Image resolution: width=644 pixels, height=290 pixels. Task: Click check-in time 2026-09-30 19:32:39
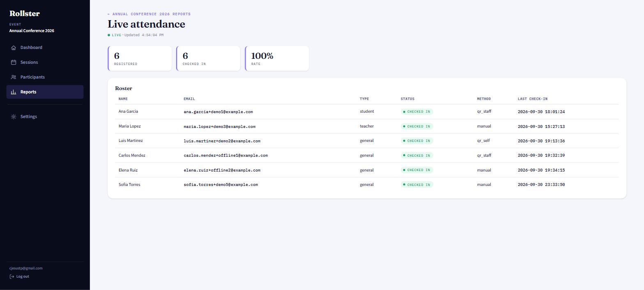[541, 155]
